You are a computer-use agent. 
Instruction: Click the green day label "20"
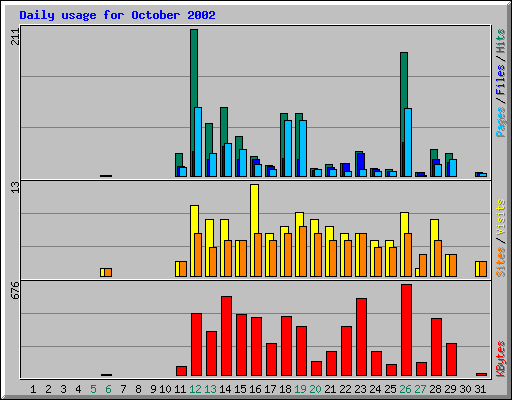pyautogui.click(x=315, y=389)
